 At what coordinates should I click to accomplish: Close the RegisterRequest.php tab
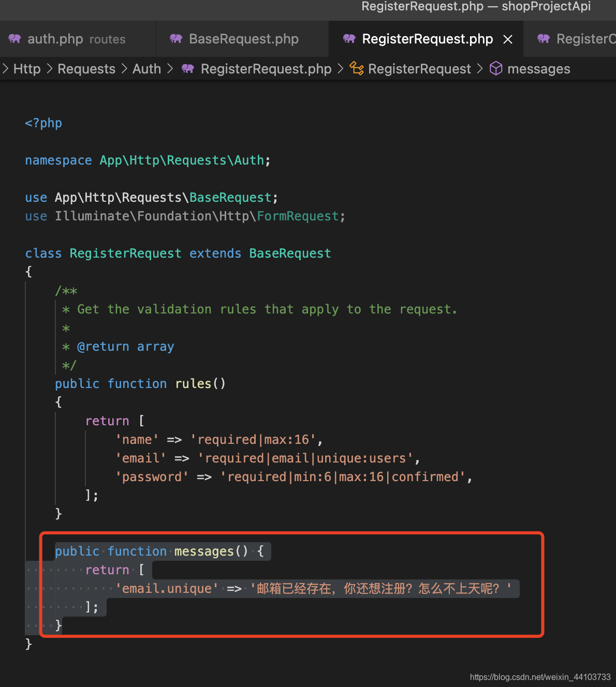coord(508,39)
